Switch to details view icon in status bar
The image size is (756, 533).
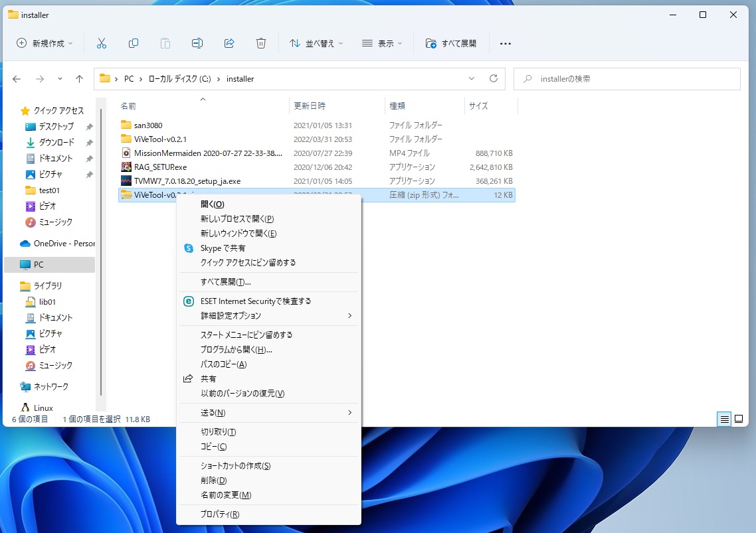[724, 419]
